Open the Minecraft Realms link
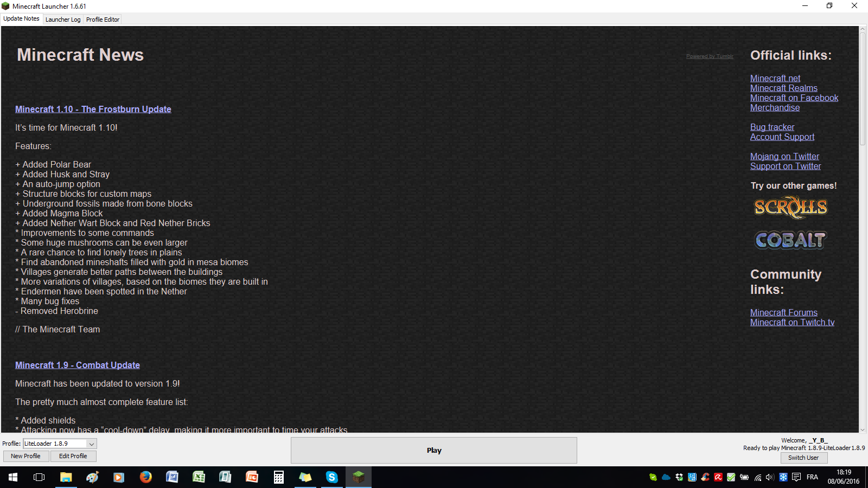Viewport: 868px width, 488px height. (x=784, y=88)
